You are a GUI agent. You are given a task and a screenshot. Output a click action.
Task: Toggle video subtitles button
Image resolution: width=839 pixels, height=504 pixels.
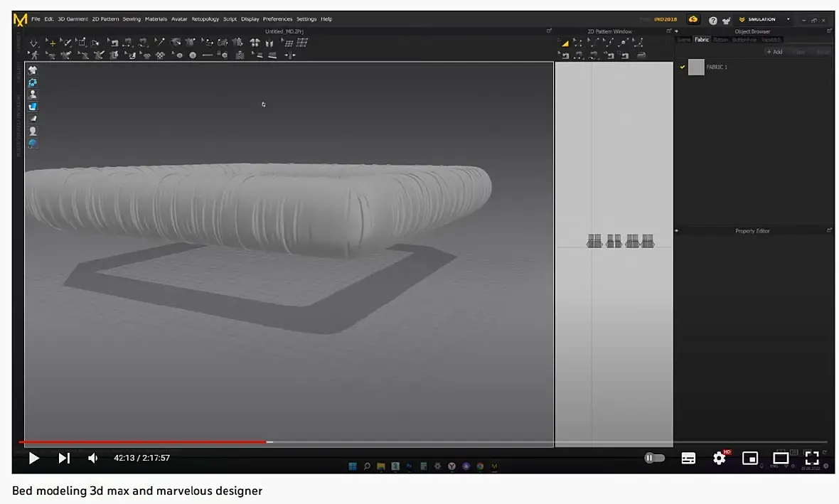(x=688, y=458)
